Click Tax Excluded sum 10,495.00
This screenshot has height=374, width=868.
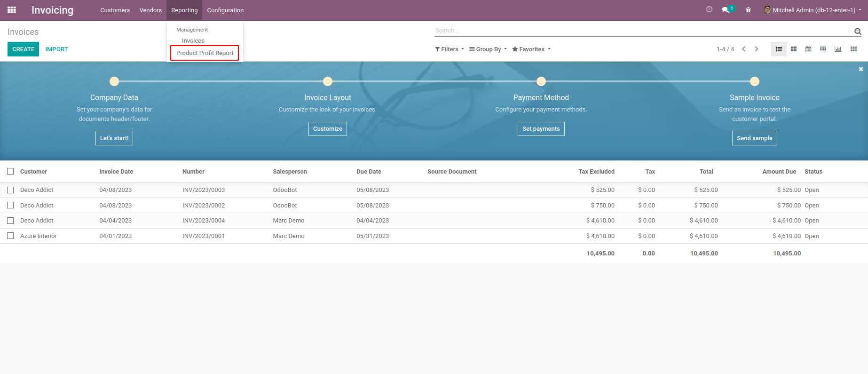600,253
